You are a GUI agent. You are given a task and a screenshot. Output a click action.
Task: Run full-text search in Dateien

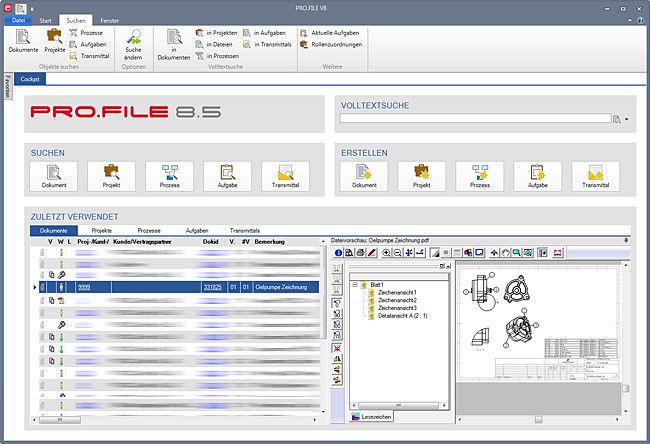214,44
